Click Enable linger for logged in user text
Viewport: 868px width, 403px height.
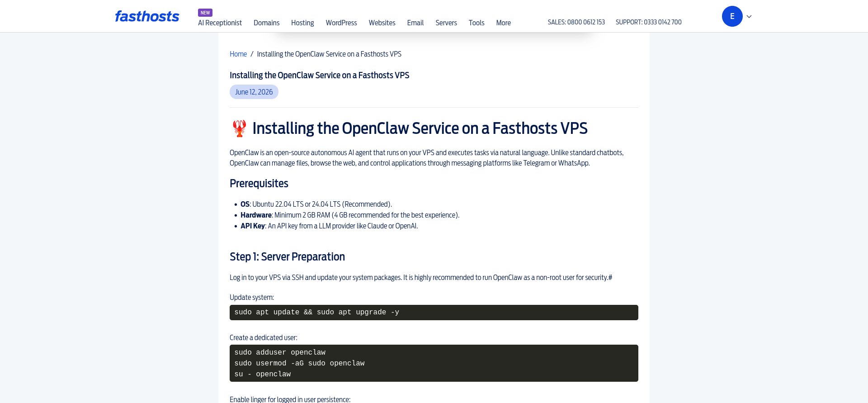pyautogui.click(x=290, y=399)
